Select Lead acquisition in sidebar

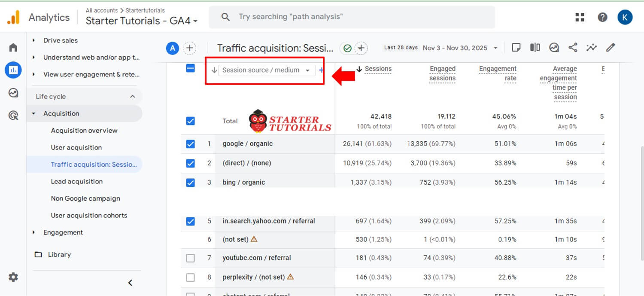[77, 181]
